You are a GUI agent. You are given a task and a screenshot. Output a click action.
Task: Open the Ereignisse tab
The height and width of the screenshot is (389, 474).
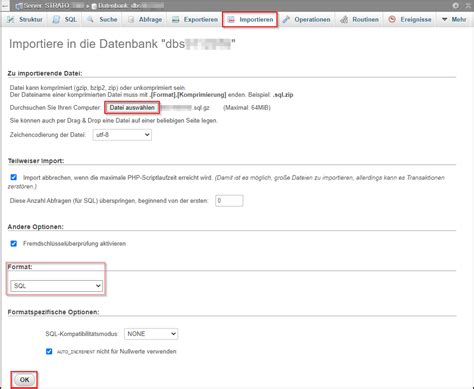[x=410, y=20]
